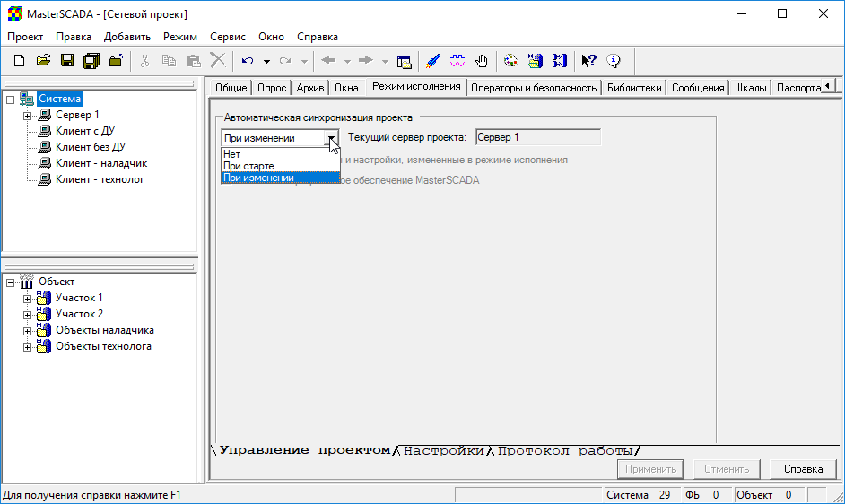Image resolution: width=845 pixels, height=504 pixels.
Task: Navigate back with the left arrow icon
Action: 328,60
